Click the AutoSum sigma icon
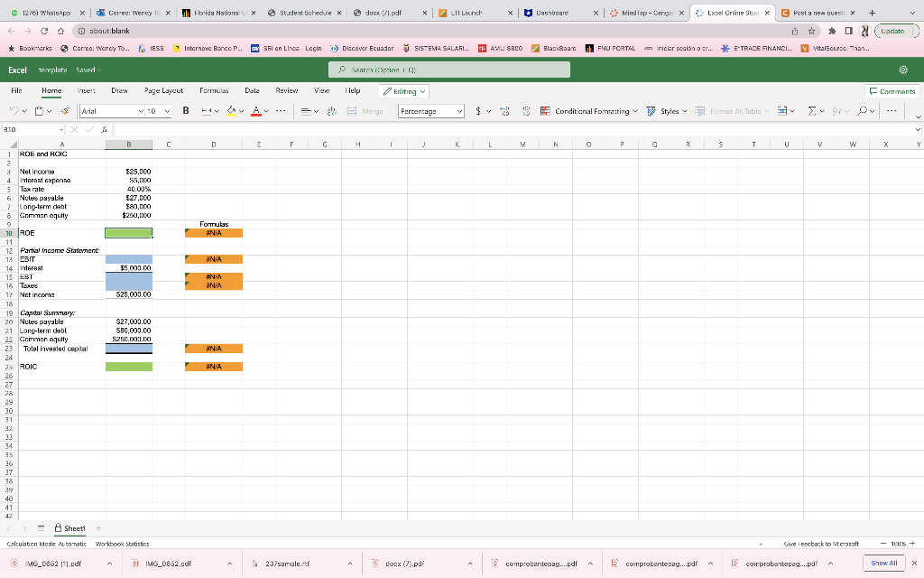Viewport: 924px width, 578px height. click(812, 111)
